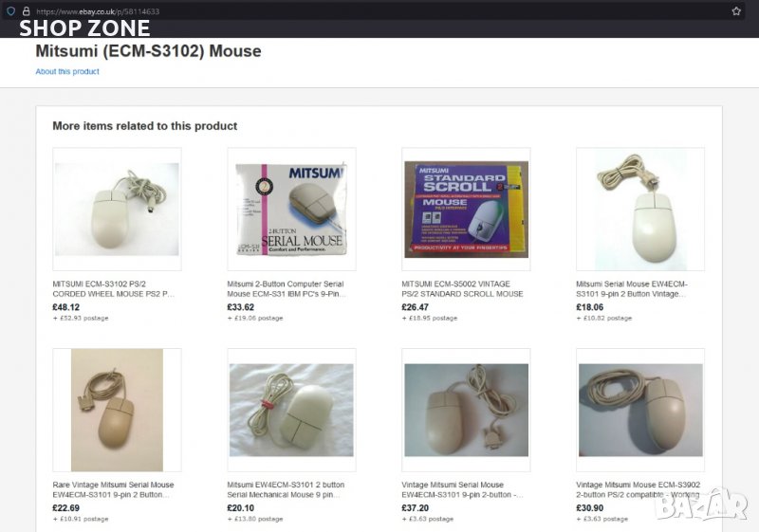Viewport: 759px width, 532px height.
Task: Open the About this product link
Action: tap(67, 71)
